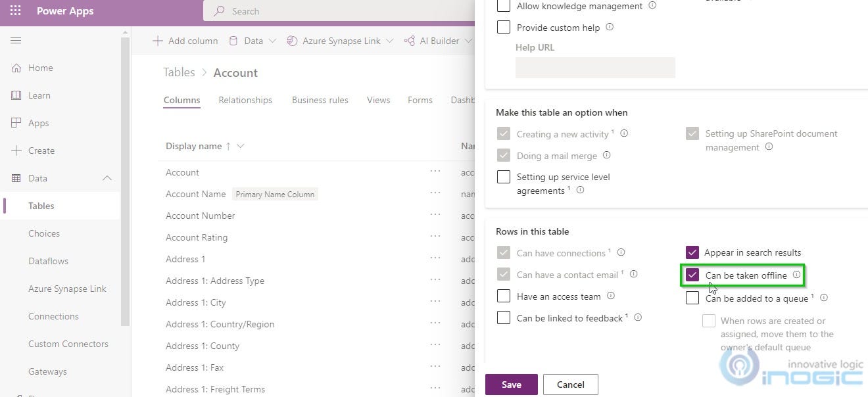Check Provide custom help option
Viewport: 868px width, 397px height.
click(504, 27)
